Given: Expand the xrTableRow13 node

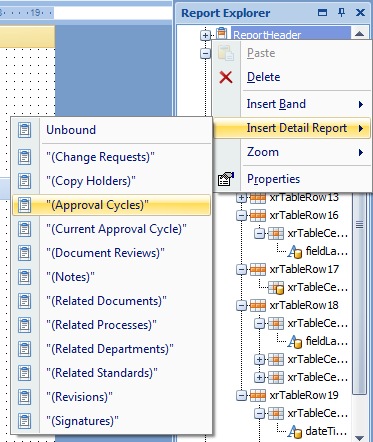Looking at the screenshot, I should tap(241, 198).
